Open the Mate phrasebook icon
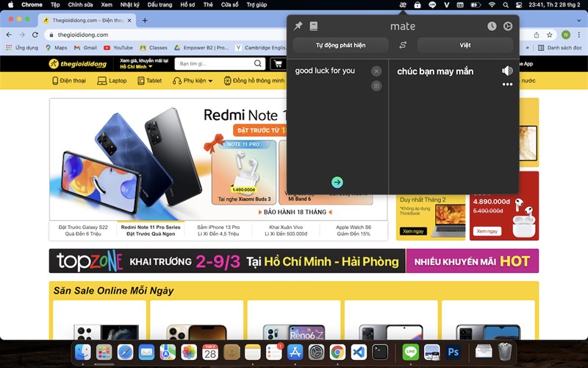 [314, 26]
